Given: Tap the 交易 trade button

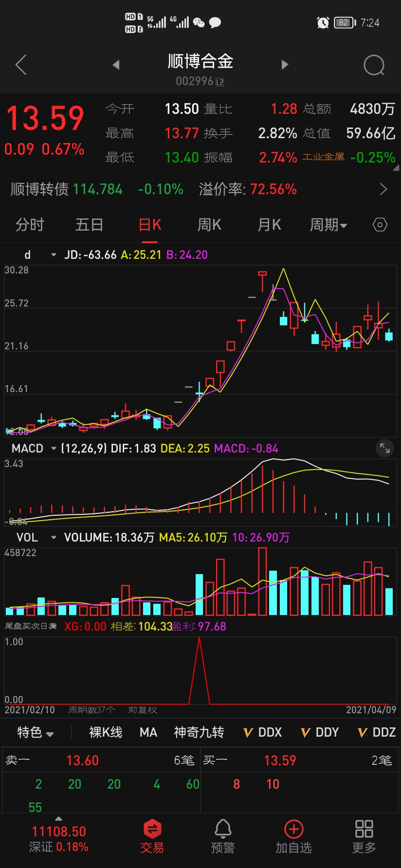Looking at the screenshot, I should coord(152,836).
